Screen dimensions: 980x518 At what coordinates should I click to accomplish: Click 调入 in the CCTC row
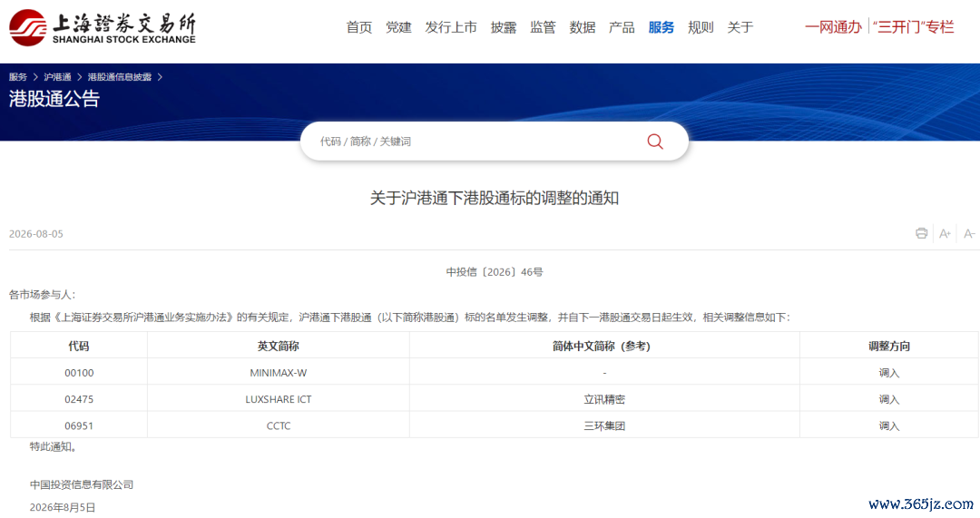(888, 426)
